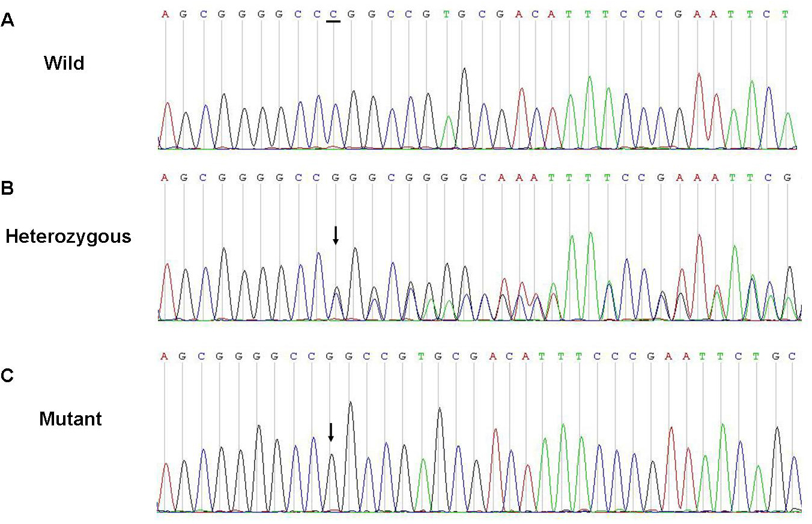Click first red 'A' letter of Wild sequence
Viewport: 812px width, 524px height.
165,13
